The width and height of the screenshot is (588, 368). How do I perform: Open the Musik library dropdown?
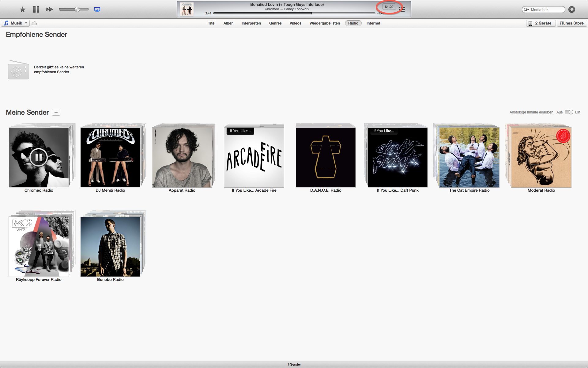coord(15,23)
